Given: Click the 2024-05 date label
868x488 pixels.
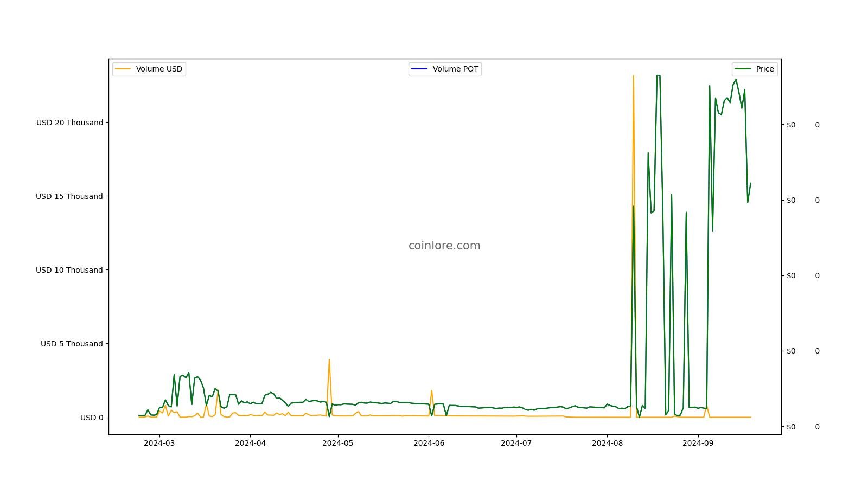Looking at the screenshot, I should 338,443.
